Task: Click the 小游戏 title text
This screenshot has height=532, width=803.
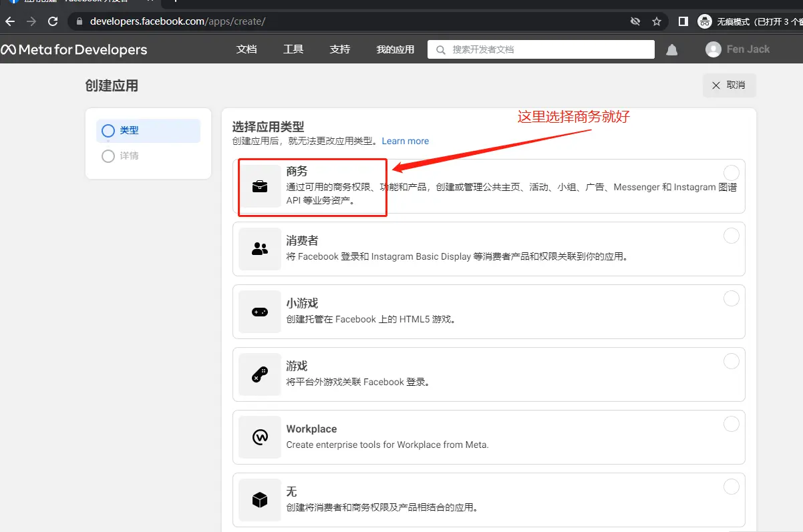Action: [x=303, y=303]
